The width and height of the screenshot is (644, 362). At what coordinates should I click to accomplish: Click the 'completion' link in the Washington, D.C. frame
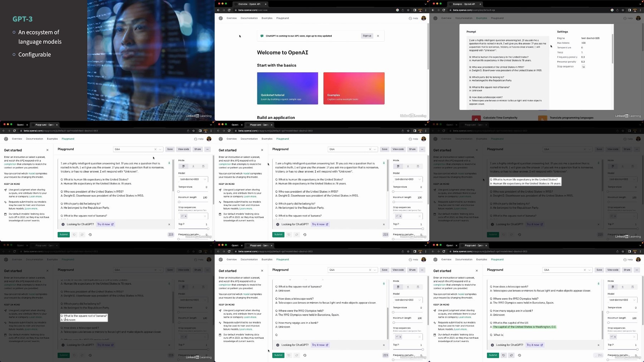(439, 285)
